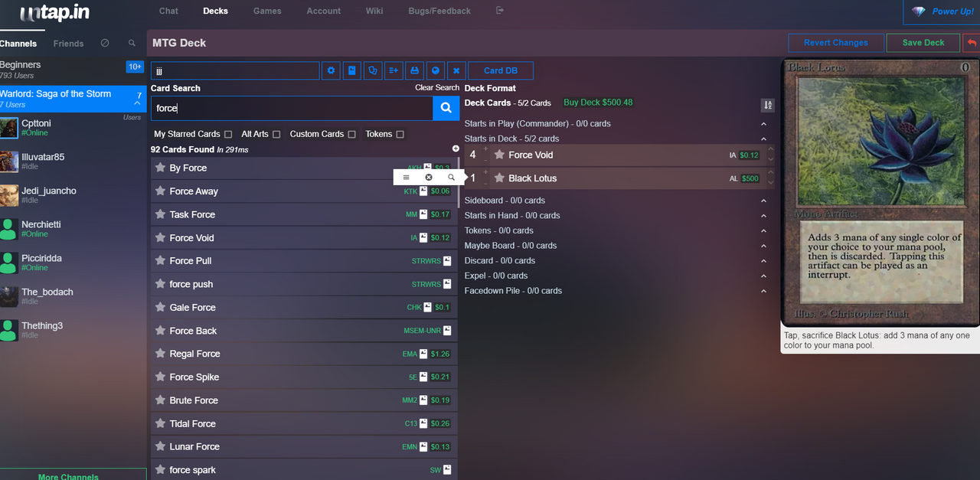Check the Custom Cards checkbox
980x480 pixels.
pyautogui.click(x=351, y=134)
